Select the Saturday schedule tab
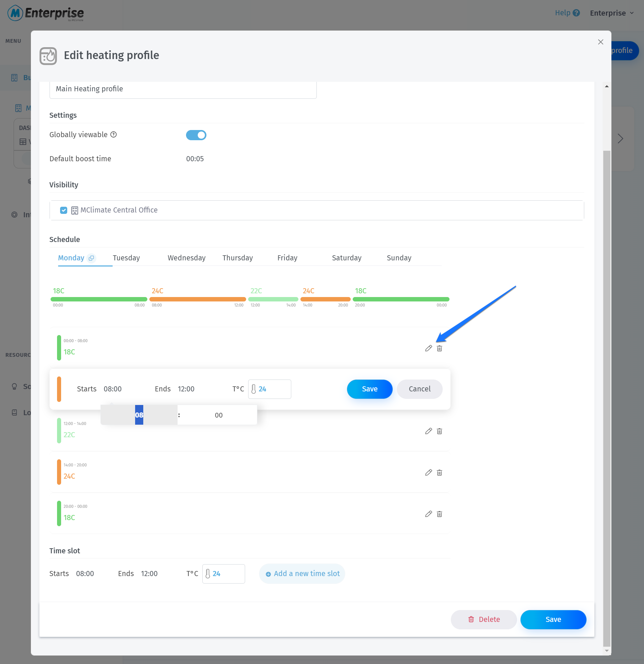Viewport: 644px width, 664px height. (x=346, y=258)
